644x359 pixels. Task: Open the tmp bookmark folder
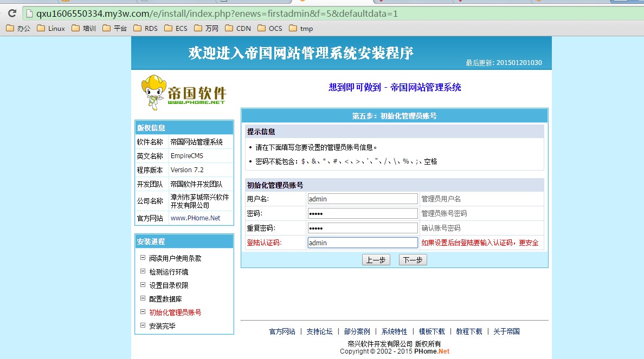[x=301, y=28]
